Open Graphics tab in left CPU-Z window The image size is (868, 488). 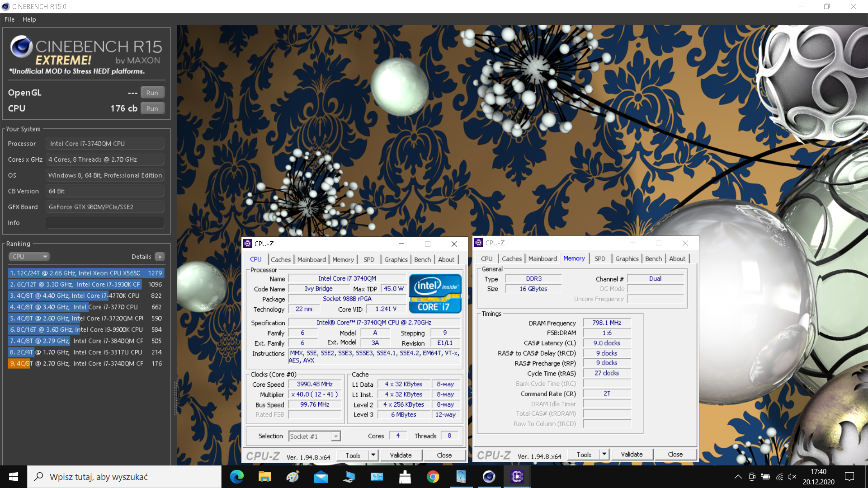tap(396, 259)
